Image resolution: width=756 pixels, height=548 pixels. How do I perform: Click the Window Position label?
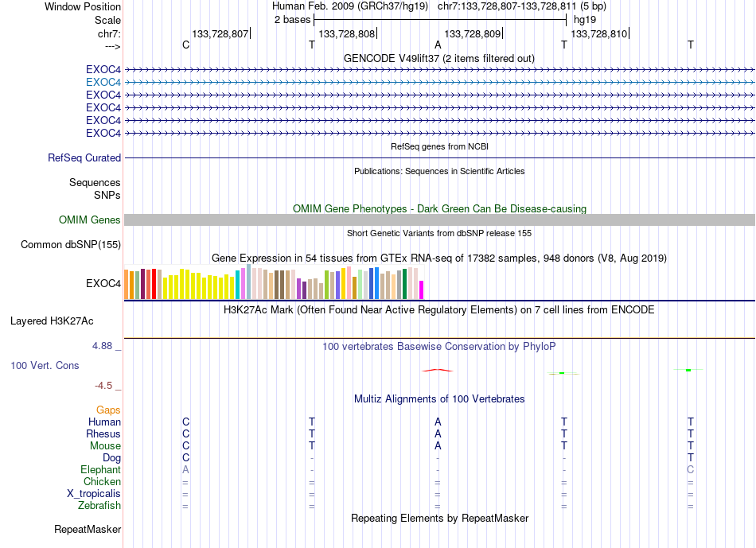83,6
